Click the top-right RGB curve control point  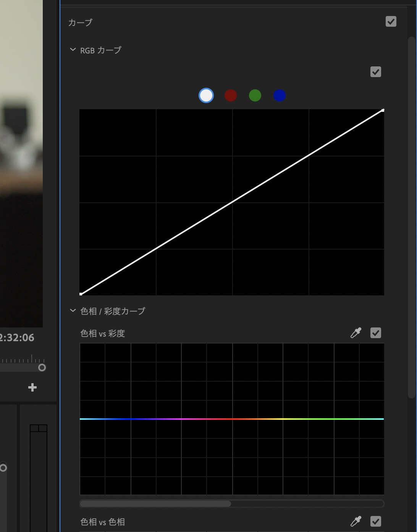click(383, 110)
